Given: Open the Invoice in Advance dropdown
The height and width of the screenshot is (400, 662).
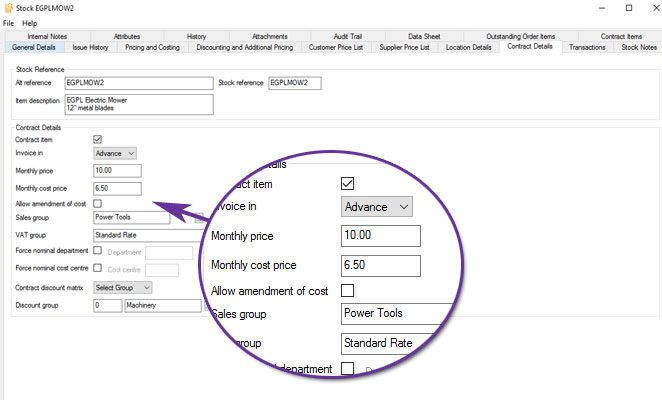Looking at the screenshot, I should pyautogui.click(x=114, y=154).
